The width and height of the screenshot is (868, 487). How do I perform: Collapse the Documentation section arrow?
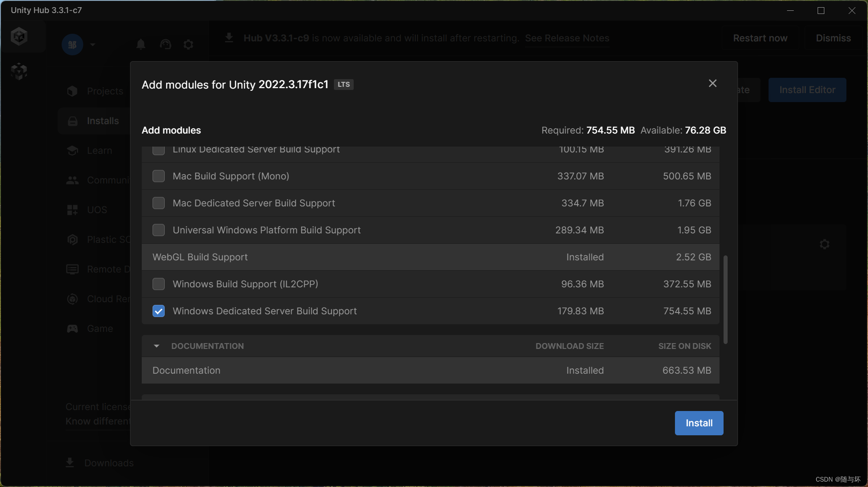point(157,346)
